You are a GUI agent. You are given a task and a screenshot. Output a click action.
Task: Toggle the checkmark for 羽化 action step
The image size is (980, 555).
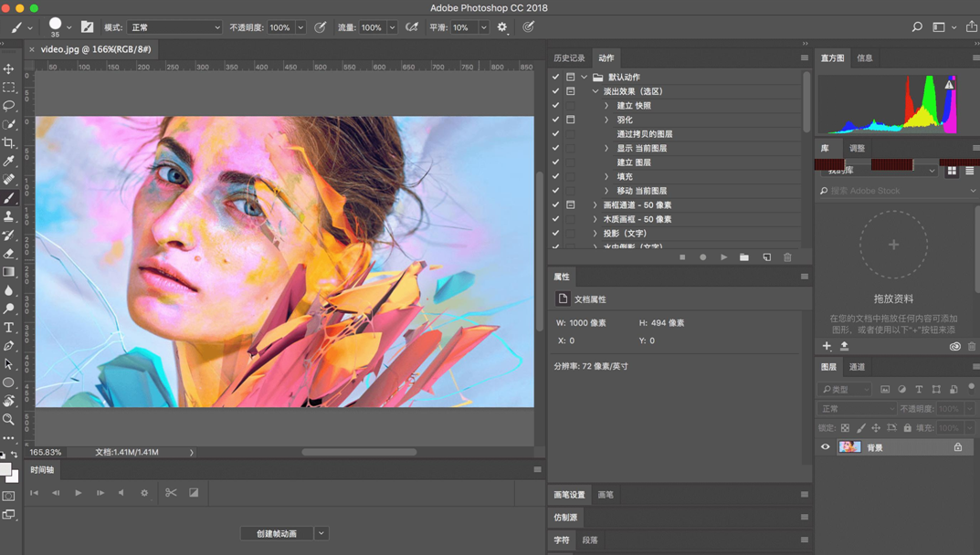(555, 120)
